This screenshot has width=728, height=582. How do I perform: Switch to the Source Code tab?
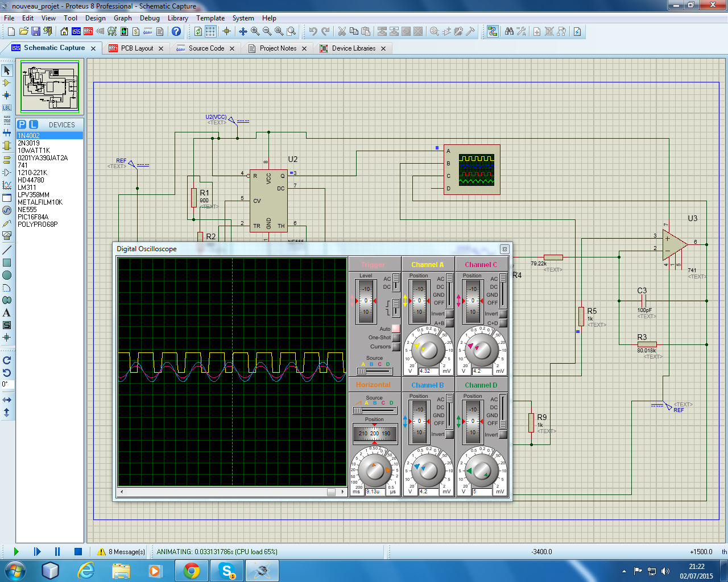click(x=206, y=48)
